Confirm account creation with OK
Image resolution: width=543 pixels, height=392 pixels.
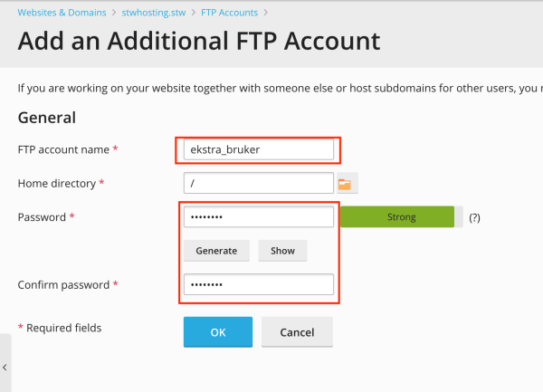(x=218, y=332)
